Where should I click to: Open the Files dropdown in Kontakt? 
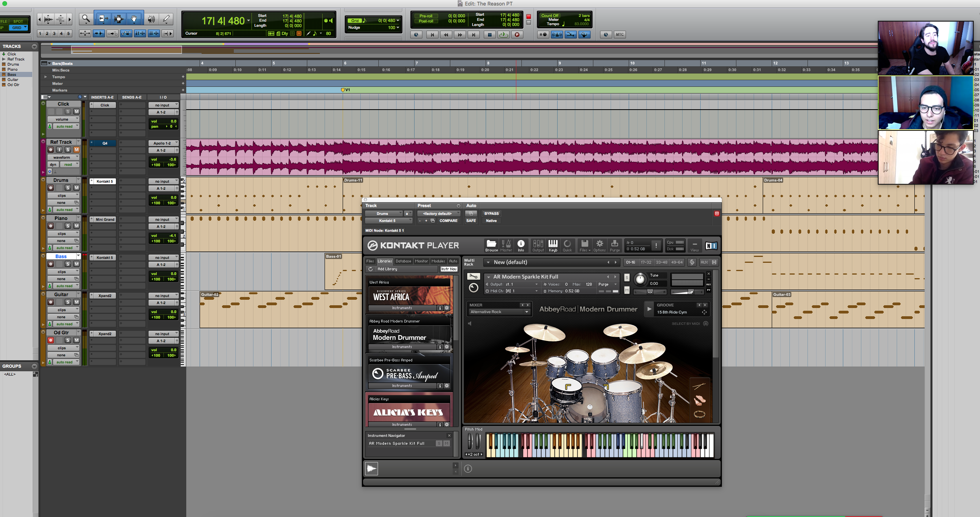click(x=585, y=245)
